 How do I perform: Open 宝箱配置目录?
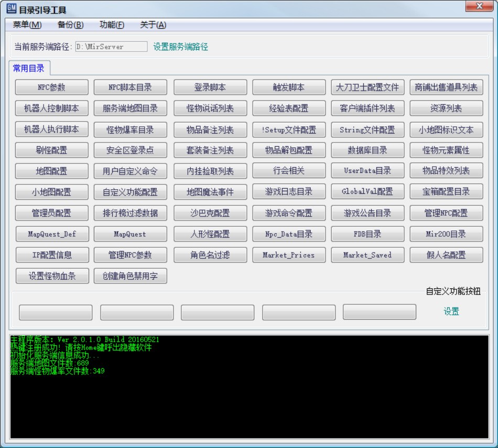(x=446, y=191)
